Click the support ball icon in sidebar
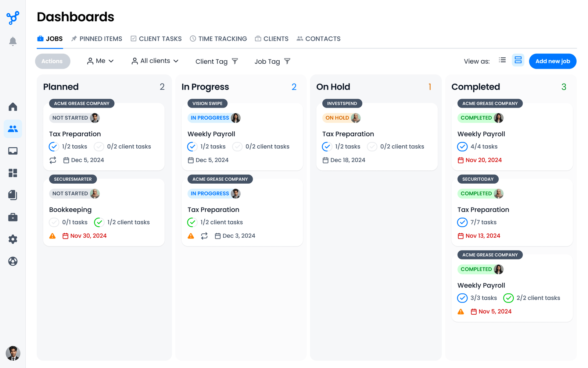 coord(13,261)
